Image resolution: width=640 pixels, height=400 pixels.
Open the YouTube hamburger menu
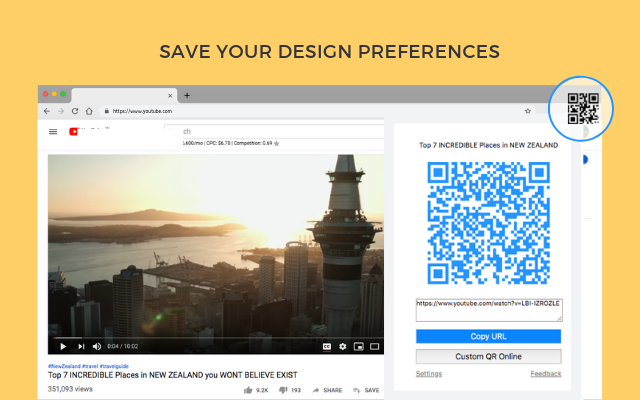click(53, 131)
